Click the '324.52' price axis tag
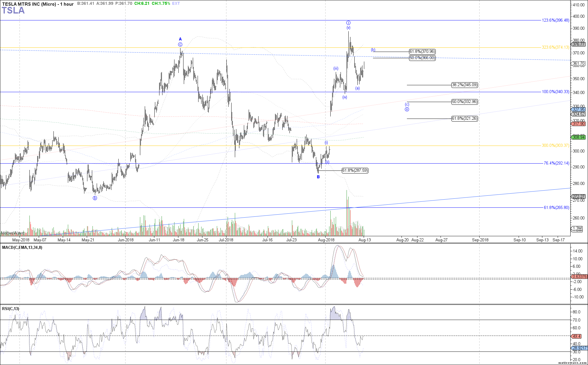 point(578,114)
